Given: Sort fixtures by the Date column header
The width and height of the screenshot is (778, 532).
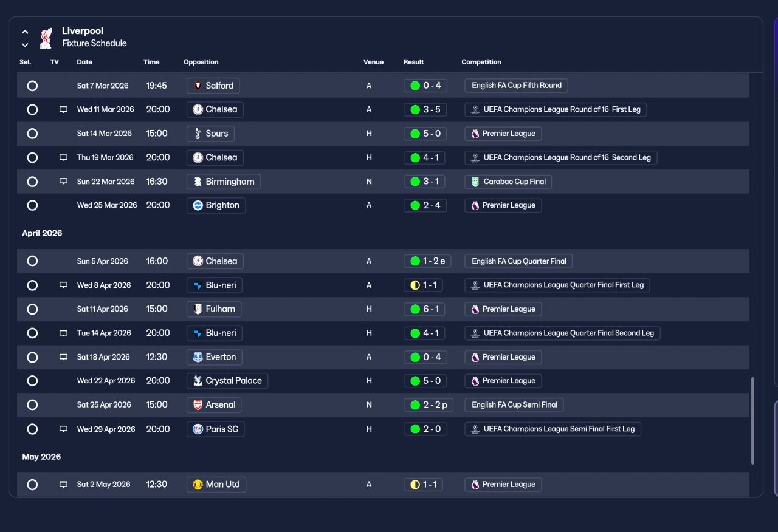Looking at the screenshot, I should click(x=84, y=62).
